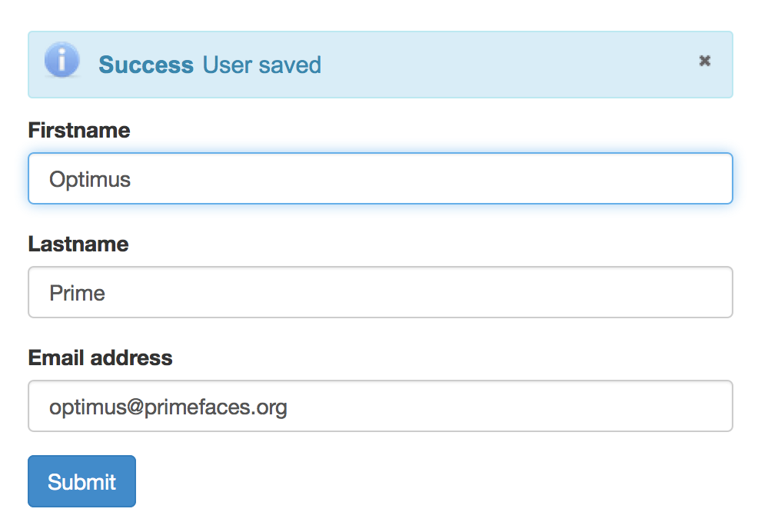758x532 pixels.
Task: Place cursor on the word Prime
Action: pyautogui.click(x=78, y=293)
